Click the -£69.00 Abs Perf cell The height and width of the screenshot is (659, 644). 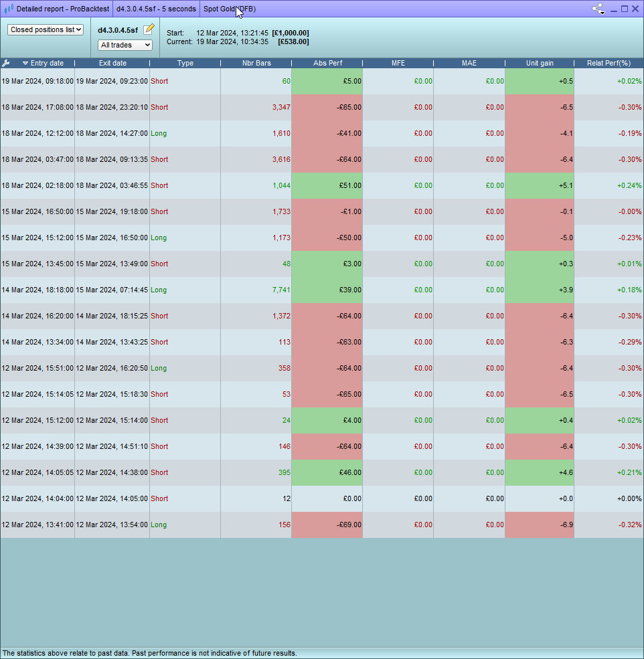pos(327,524)
